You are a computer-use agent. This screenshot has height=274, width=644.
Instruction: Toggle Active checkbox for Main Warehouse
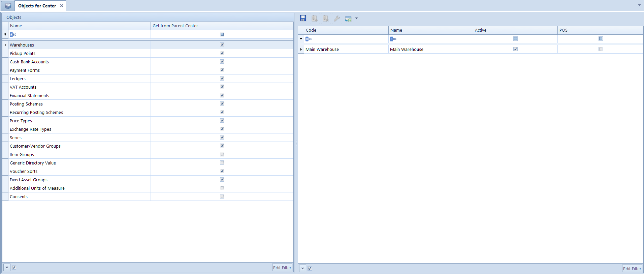tap(515, 49)
